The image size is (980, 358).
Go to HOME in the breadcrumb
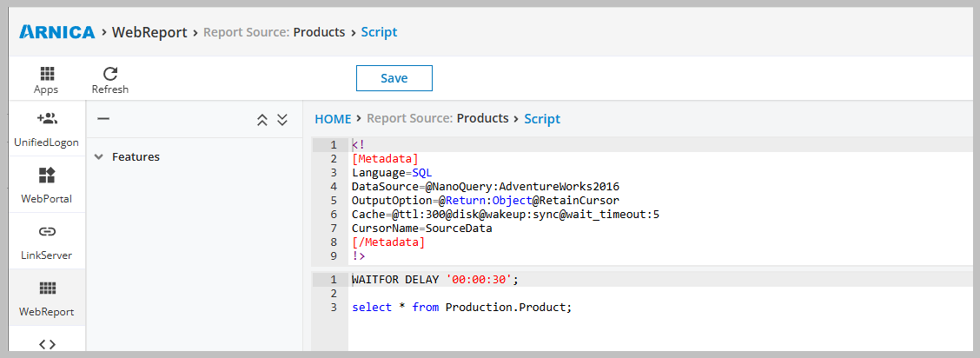click(333, 119)
